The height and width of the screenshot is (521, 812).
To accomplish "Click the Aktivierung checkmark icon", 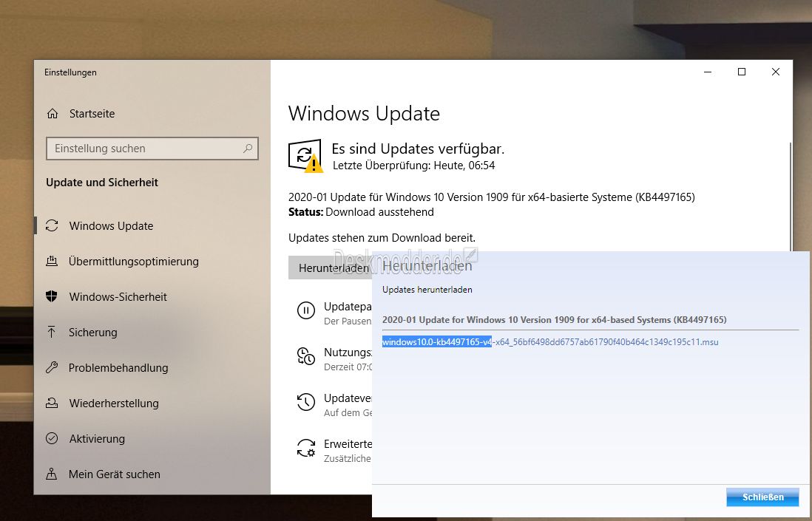I will (x=52, y=438).
